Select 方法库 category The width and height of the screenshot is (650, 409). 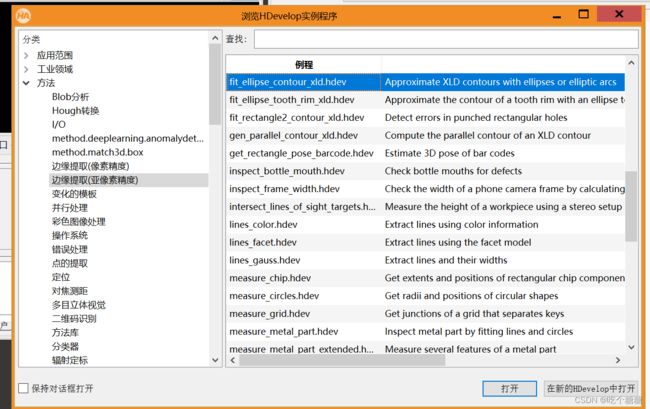pyautogui.click(x=65, y=332)
